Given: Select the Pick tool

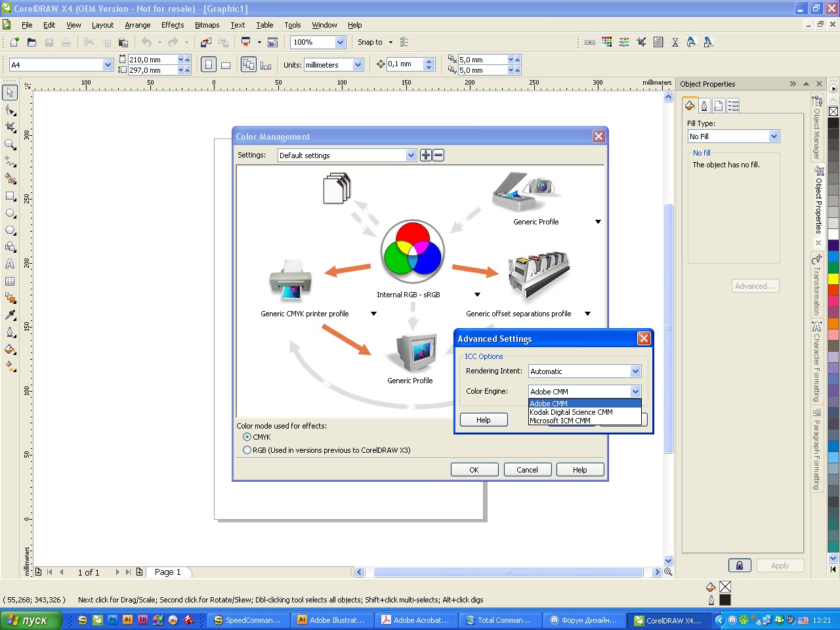Looking at the screenshot, I should coord(10,93).
